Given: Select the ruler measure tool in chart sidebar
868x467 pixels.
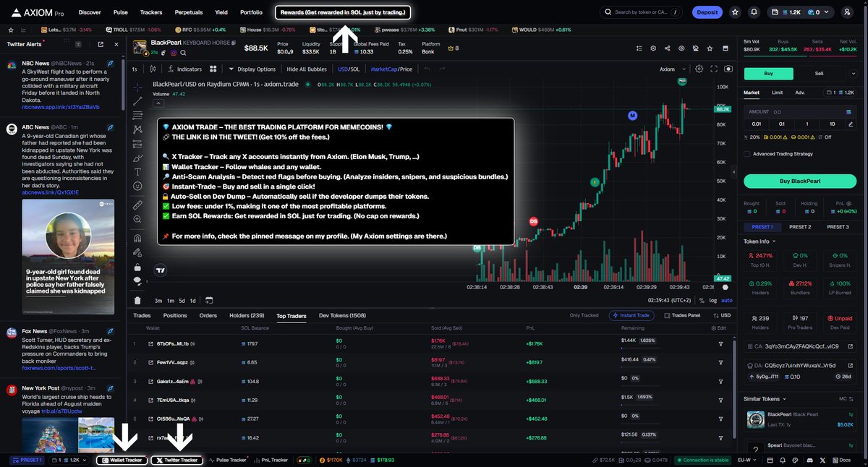Looking at the screenshot, I should (x=137, y=205).
